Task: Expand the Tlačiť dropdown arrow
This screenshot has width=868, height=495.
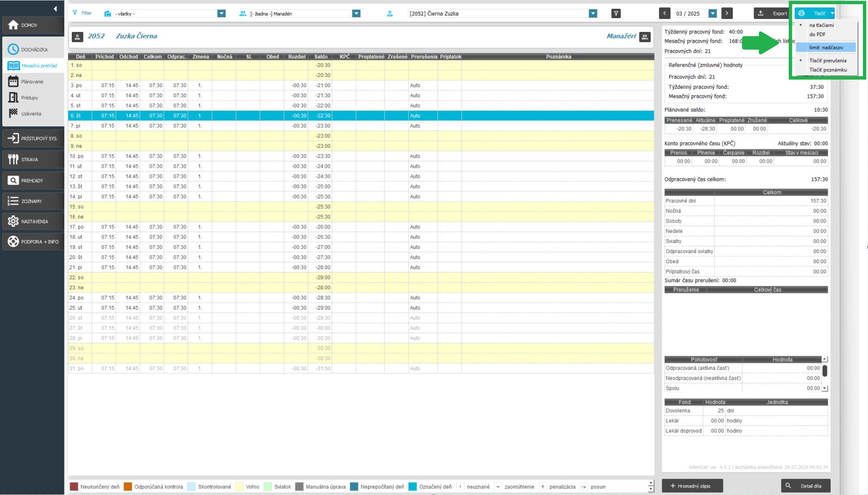Action: coord(832,13)
